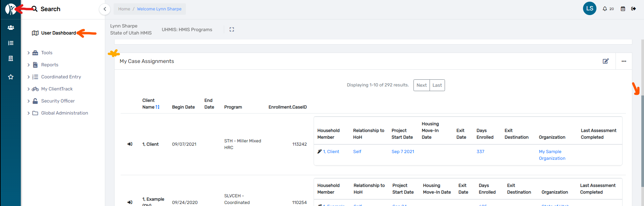
Task: Open the LS user avatar
Action: (590, 8)
